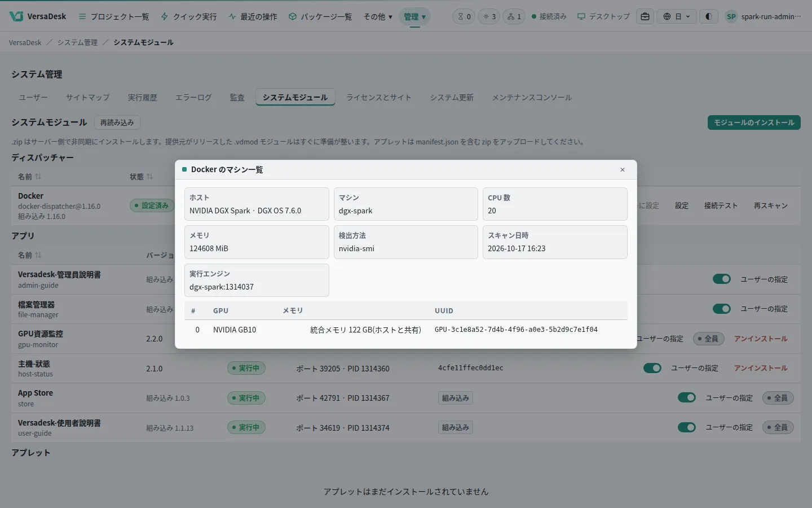Click the 組み込み badge in store row
812x508 pixels.
[456, 398]
